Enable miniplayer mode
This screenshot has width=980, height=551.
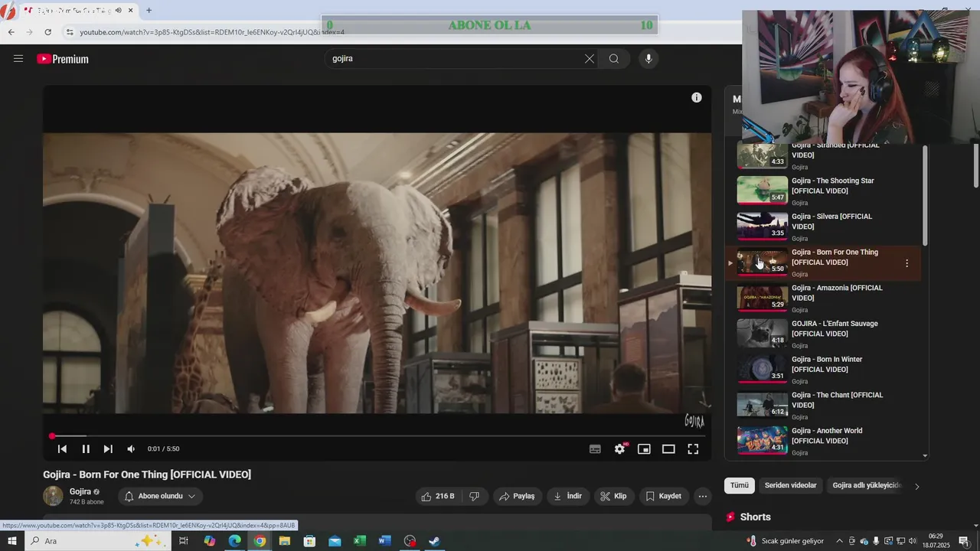pyautogui.click(x=644, y=449)
